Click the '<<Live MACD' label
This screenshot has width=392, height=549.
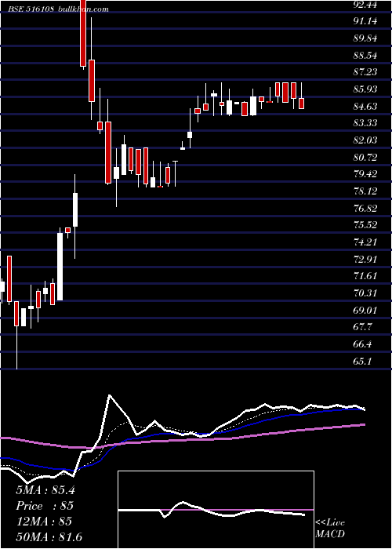tap(330, 529)
